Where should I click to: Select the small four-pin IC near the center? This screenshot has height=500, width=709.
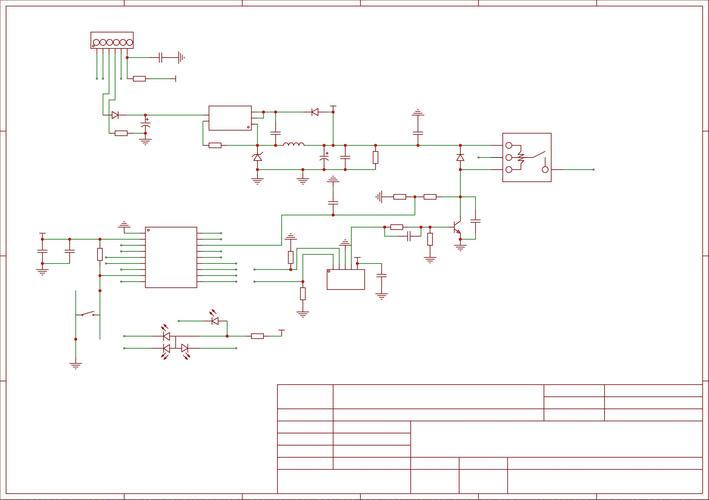coord(346,279)
